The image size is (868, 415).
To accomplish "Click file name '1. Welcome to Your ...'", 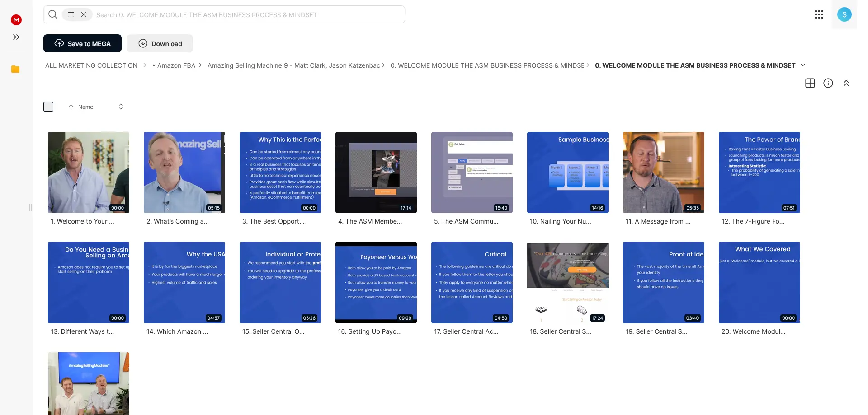I will [82, 221].
